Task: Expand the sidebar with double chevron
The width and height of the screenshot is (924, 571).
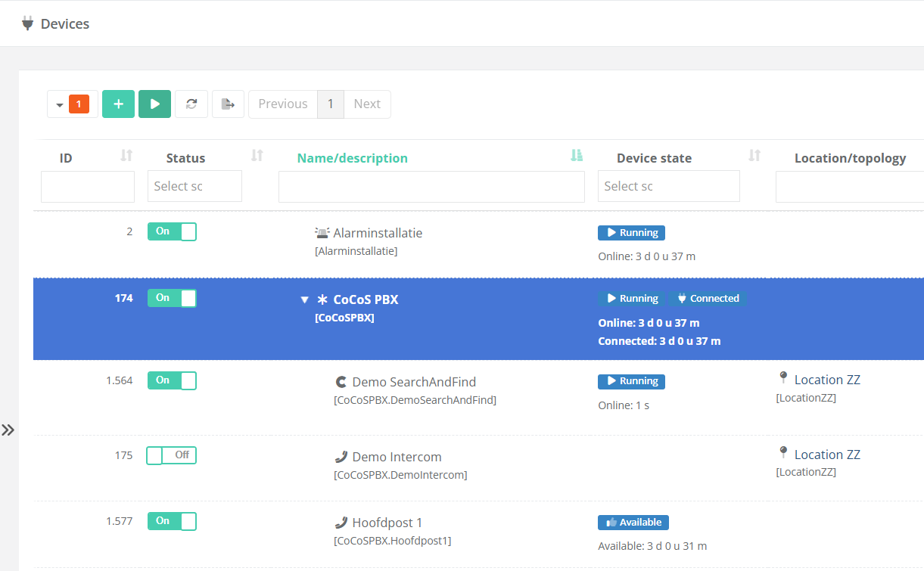Action: pos(8,430)
